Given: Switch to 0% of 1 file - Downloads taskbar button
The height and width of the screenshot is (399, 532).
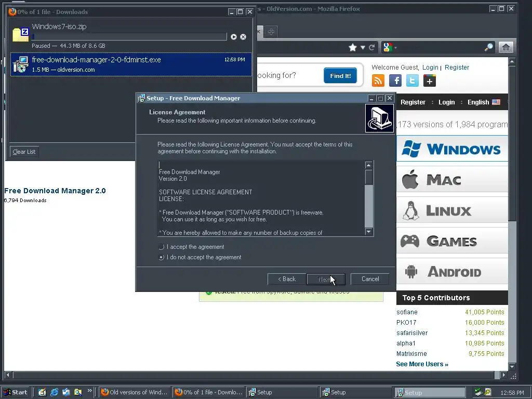Looking at the screenshot, I should point(209,392).
